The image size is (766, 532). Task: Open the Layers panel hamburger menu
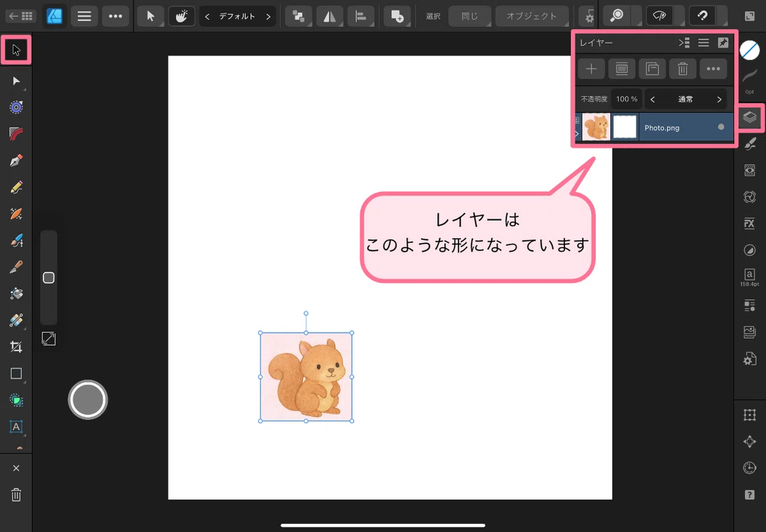pyautogui.click(x=703, y=43)
